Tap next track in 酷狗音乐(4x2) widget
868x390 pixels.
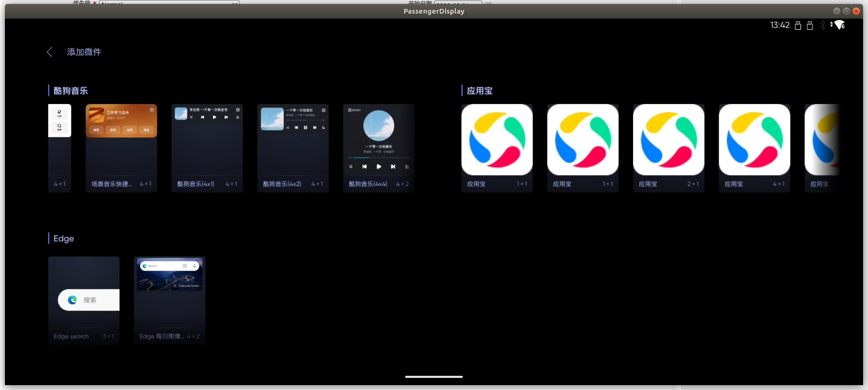pyautogui.click(x=315, y=127)
